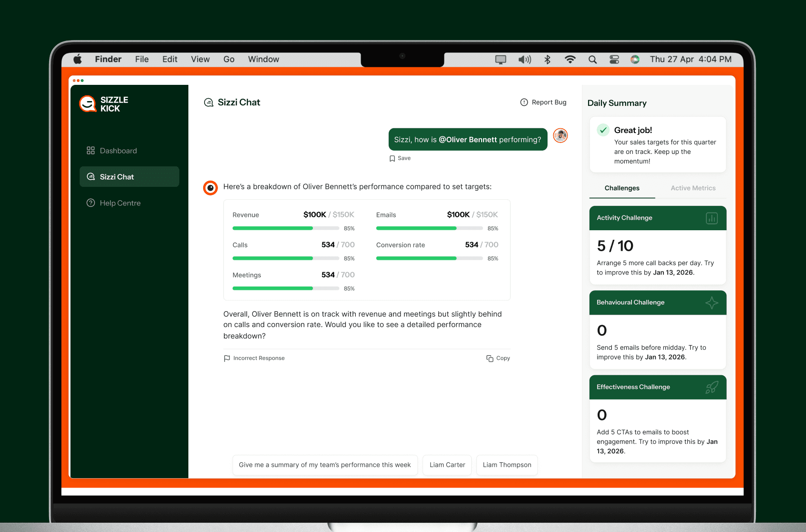Open the Apple menu
Viewport: 806px width, 532px height.
[78, 59]
